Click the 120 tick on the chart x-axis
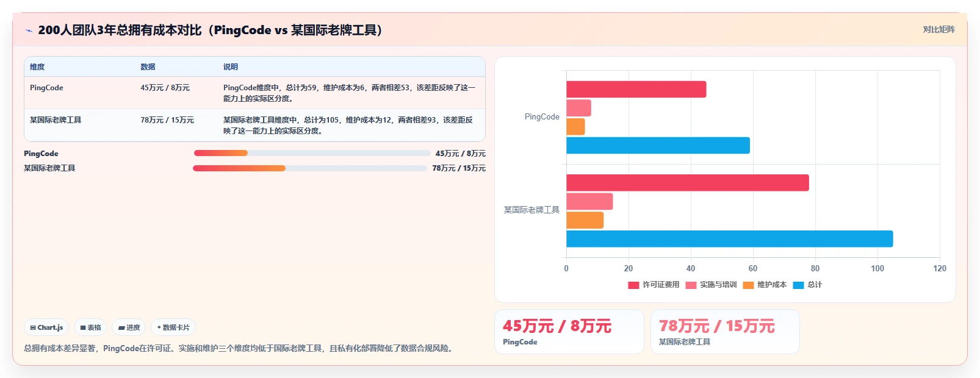 pyautogui.click(x=940, y=268)
